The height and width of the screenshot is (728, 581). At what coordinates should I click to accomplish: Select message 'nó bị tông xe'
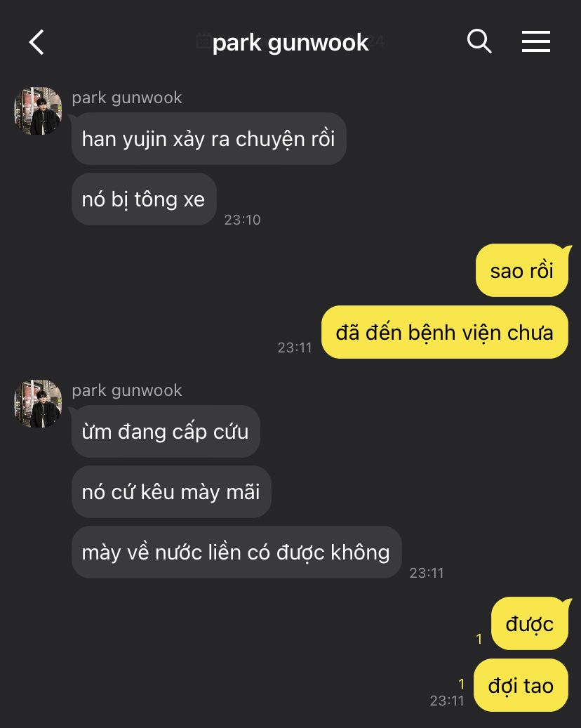pyautogui.click(x=144, y=199)
